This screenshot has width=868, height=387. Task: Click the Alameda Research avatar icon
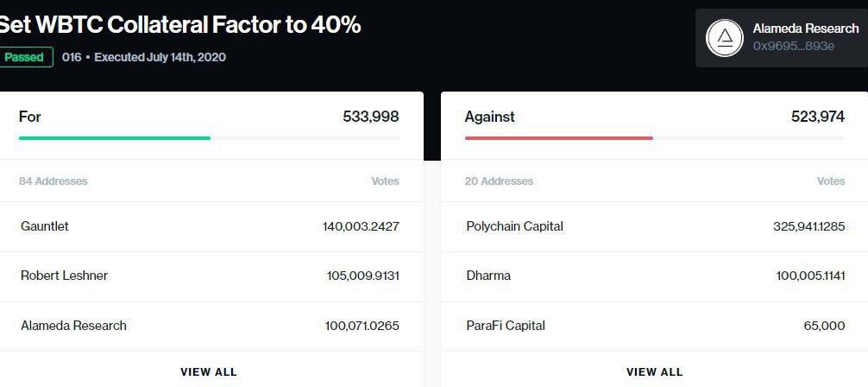725,37
